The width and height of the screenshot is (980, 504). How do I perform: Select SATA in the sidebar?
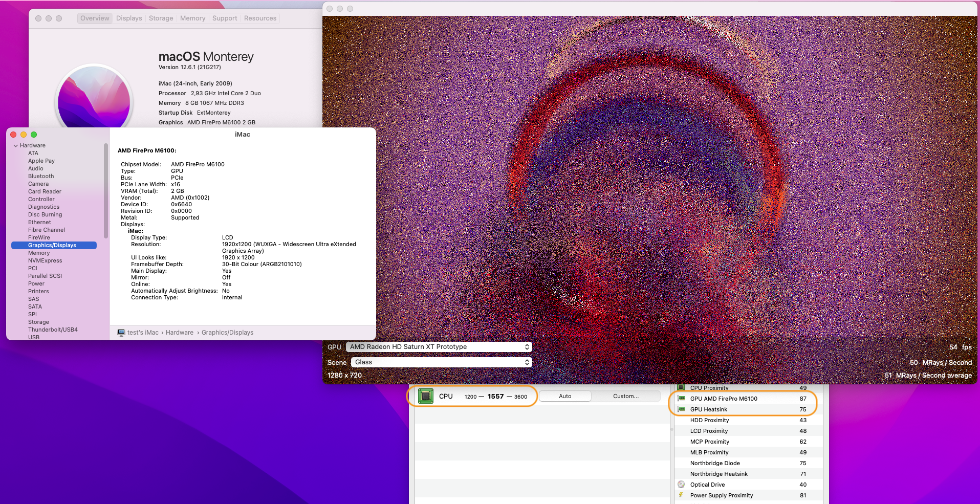[35, 307]
